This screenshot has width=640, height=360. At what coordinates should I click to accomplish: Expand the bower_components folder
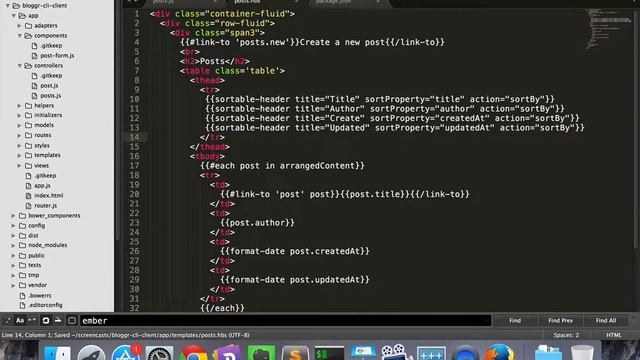13,216
